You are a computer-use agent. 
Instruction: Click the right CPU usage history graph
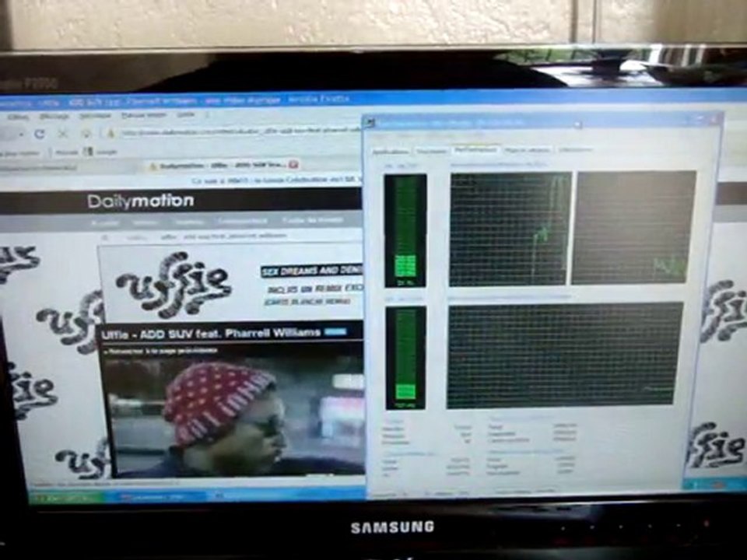coord(634,228)
